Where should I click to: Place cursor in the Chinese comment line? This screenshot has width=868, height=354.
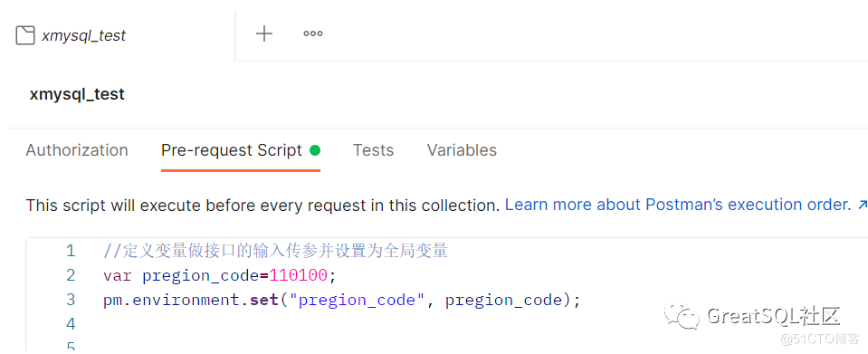[275, 251]
